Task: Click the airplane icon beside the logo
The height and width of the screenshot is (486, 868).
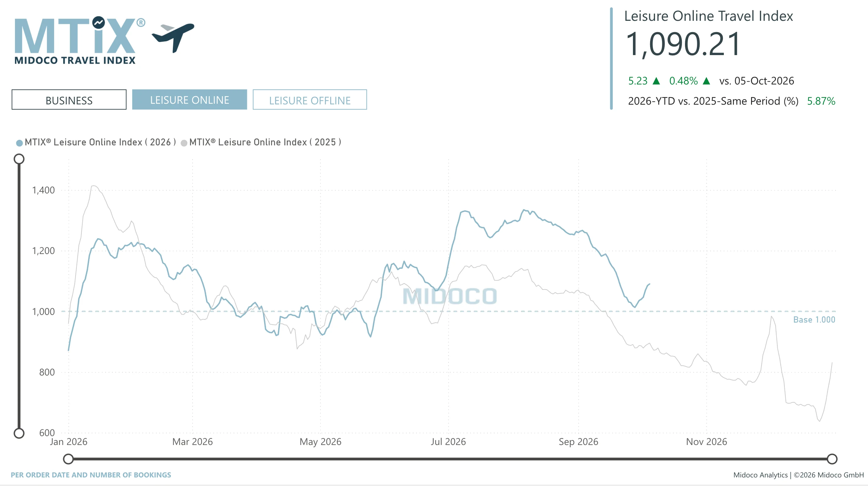Action: 173,37
